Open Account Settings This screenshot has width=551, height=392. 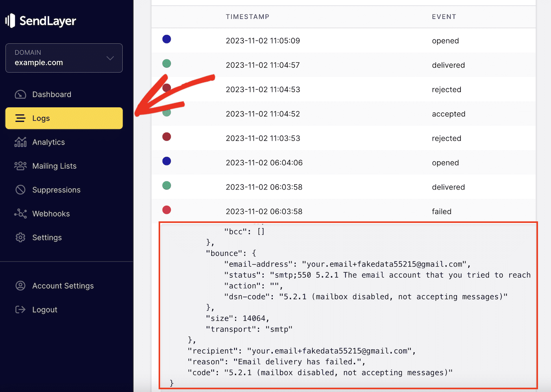click(63, 286)
